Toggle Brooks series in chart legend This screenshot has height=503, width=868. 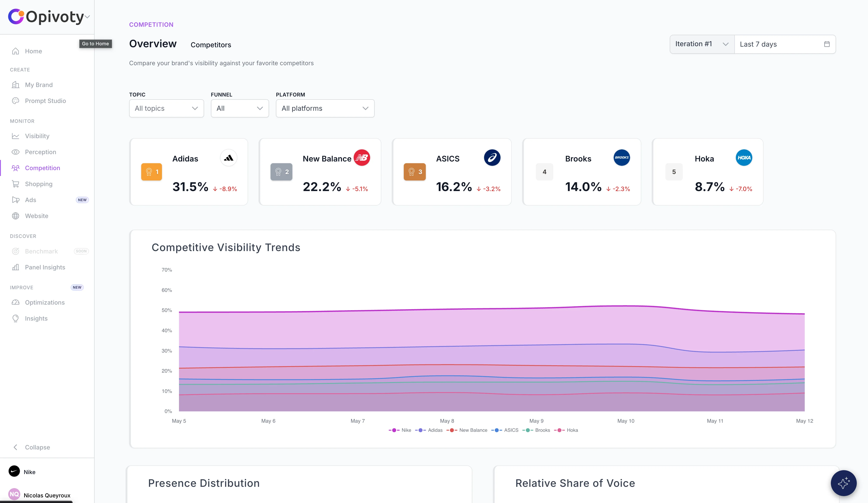(x=536, y=430)
